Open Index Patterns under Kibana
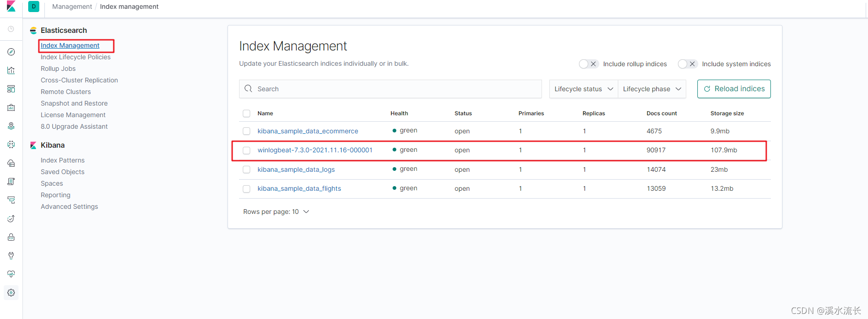The image size is (868, 319). coord(62,160)
